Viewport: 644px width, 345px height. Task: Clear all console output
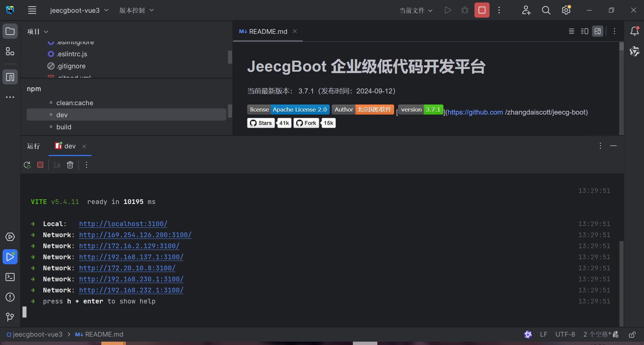pyautogui.click(x=70, y=165)
